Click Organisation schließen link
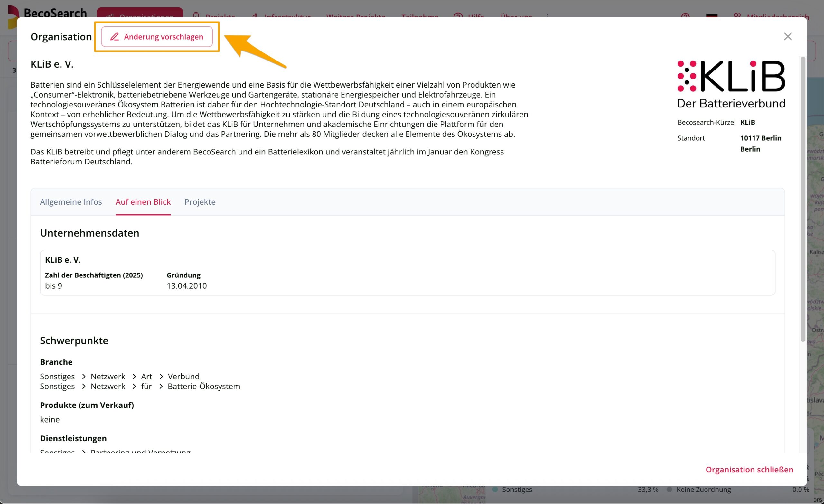 (749, 470)
